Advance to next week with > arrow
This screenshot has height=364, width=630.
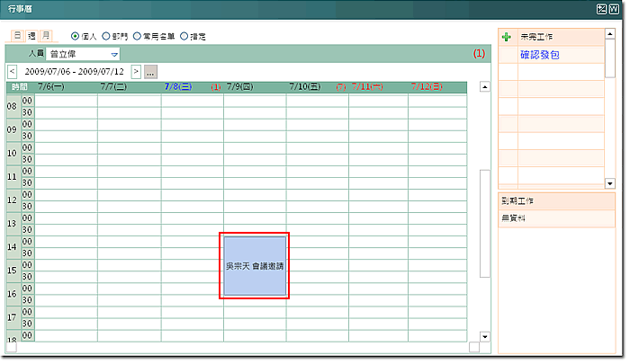(x=136, y=71)
